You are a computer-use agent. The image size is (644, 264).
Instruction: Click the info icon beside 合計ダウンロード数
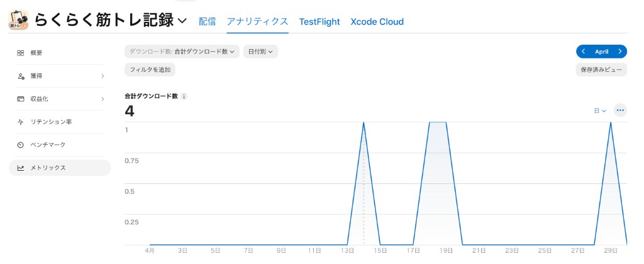tap(184, 96)
